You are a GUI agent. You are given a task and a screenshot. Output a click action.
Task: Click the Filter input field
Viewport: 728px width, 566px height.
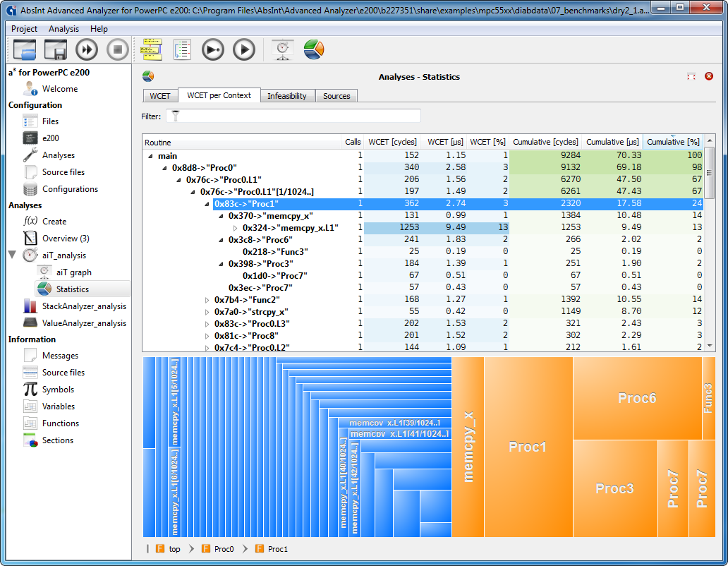click(293, 116)
